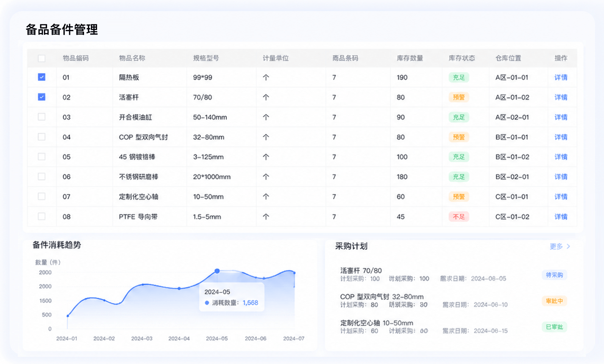604x364 pixels.
Task: Click the 商品条码 column header
Action: point(345,58)
